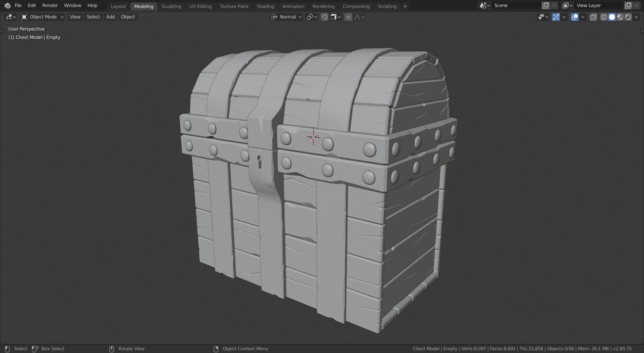Viewport: 644px width, 353px height.
Task: Open the viewport Select menu
Action: point(93,17)
